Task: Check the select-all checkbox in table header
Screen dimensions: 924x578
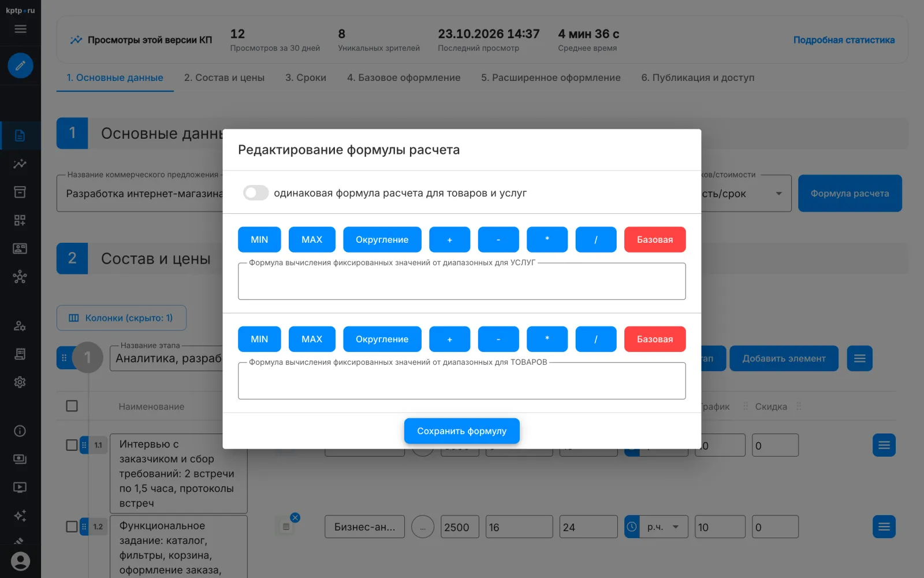Action: pyautogui.click(x=72, y=406)
